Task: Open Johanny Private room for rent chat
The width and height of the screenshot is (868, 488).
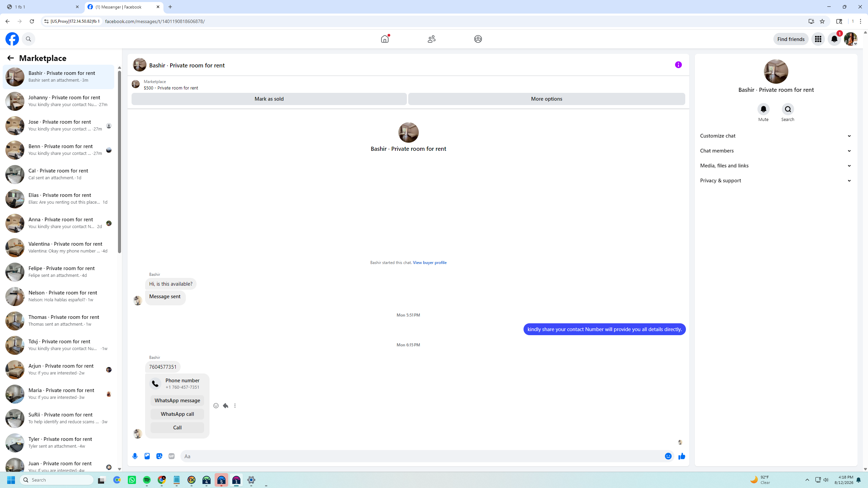Action: coord(58,101)
